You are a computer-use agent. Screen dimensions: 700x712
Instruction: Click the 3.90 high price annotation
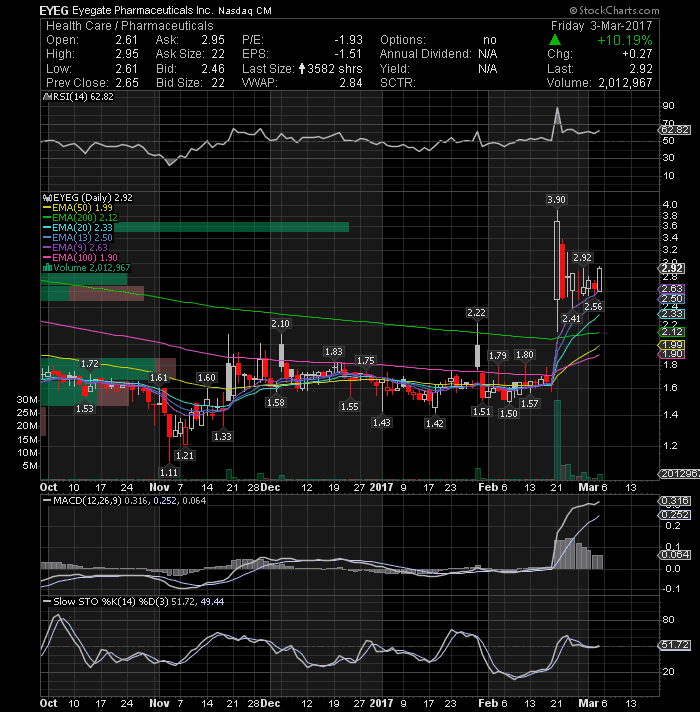[557, 199]
